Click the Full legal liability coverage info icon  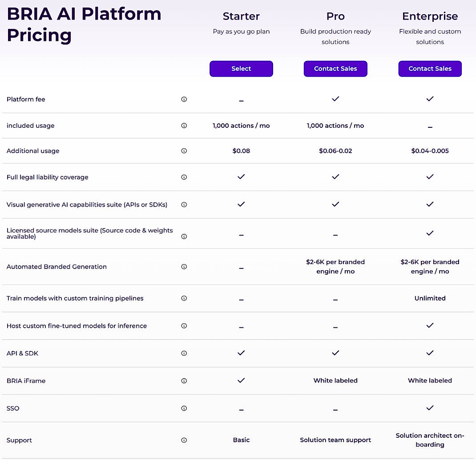(184, 177)
